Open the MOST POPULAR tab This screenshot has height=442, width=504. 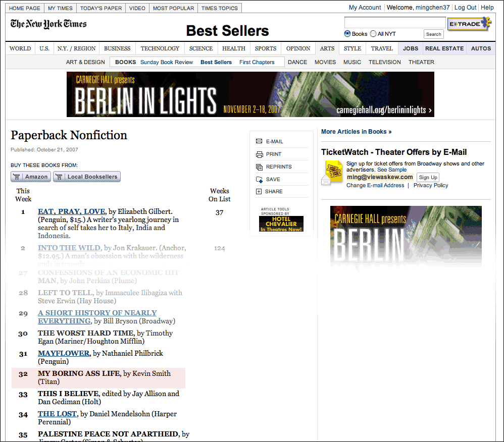174,9
